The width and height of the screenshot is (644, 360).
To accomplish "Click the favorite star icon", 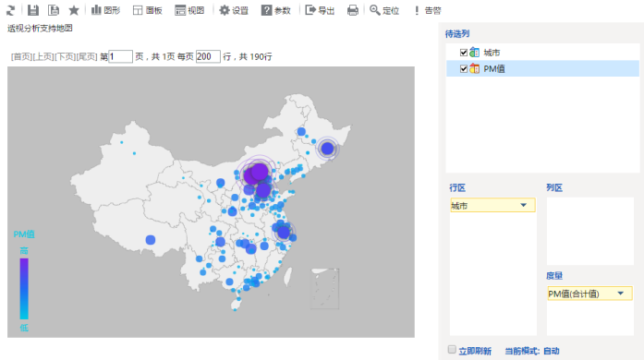I will tap(74, 10).
